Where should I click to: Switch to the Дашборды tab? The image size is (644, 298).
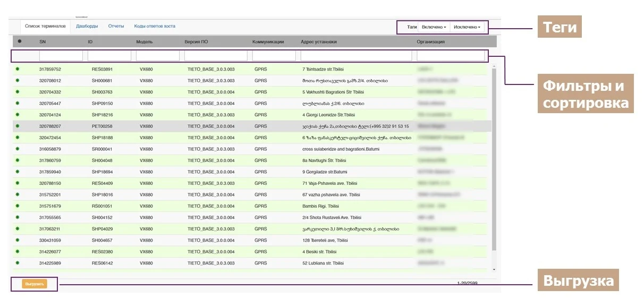(87, 26)
